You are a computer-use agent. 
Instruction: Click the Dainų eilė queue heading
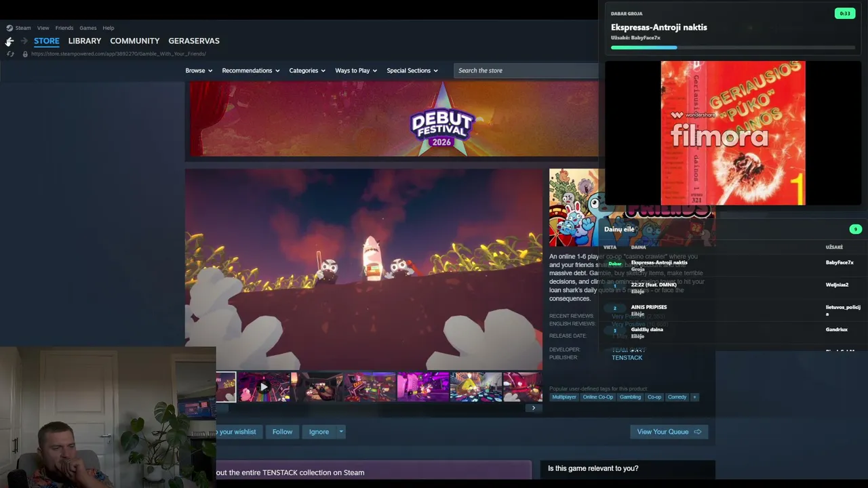click(619, 229)
